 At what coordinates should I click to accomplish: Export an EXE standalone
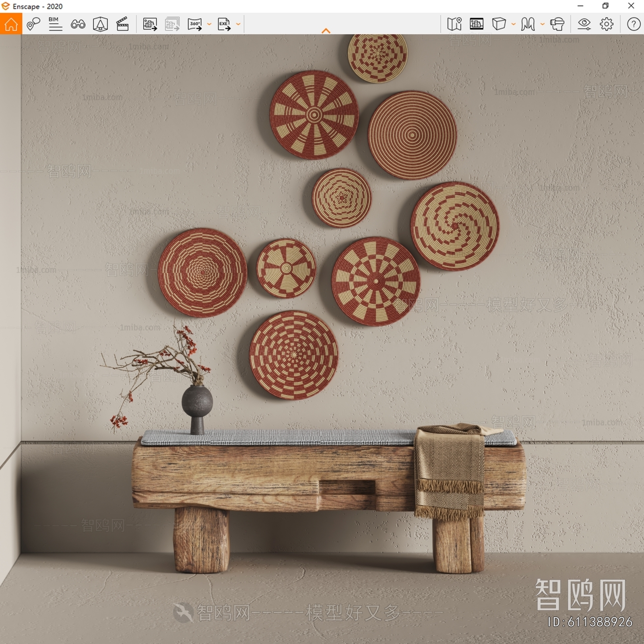[x=224, y=24]
